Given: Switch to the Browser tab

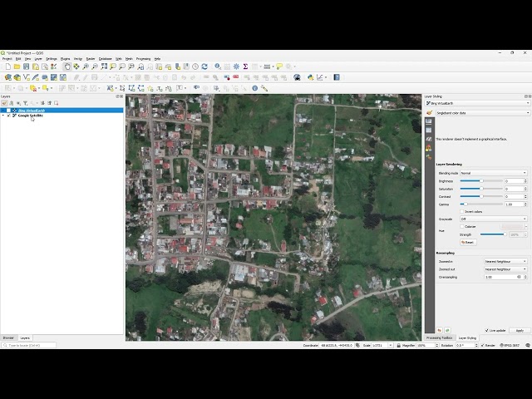Looking at the screenshot, I should tap(8, 338).
